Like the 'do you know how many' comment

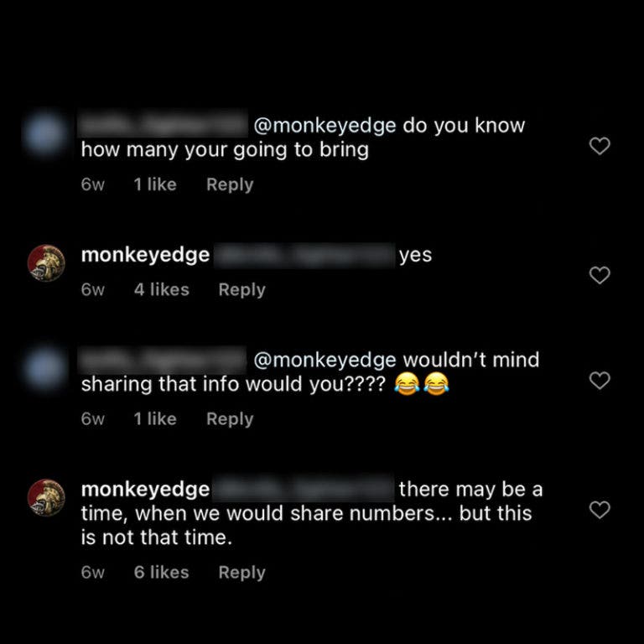click(600, 146)
